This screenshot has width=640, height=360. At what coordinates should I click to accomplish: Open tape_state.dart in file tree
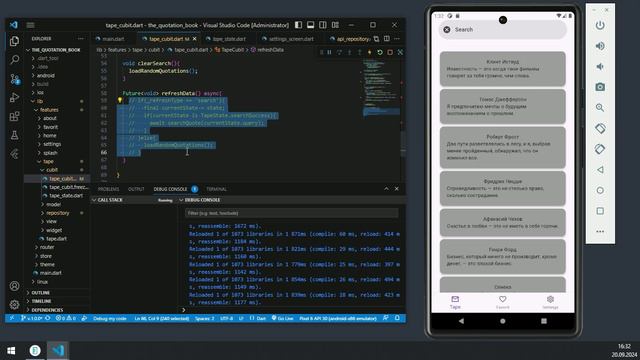point(65,196)
